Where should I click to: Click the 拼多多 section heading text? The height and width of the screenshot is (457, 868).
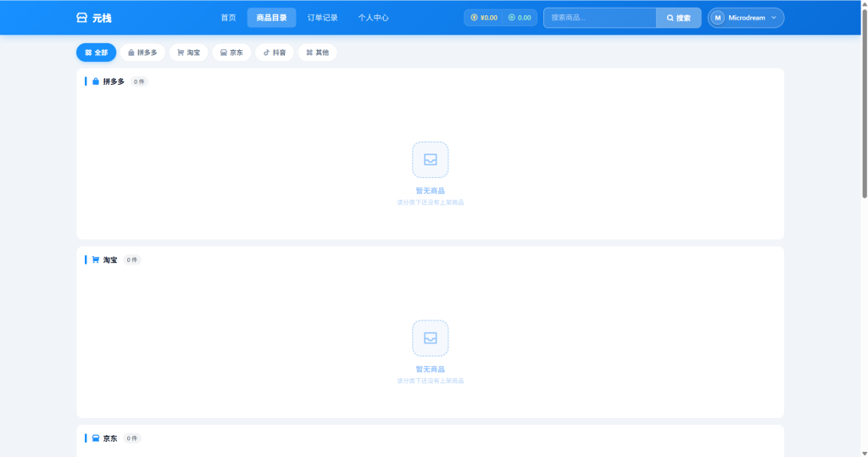114,81
